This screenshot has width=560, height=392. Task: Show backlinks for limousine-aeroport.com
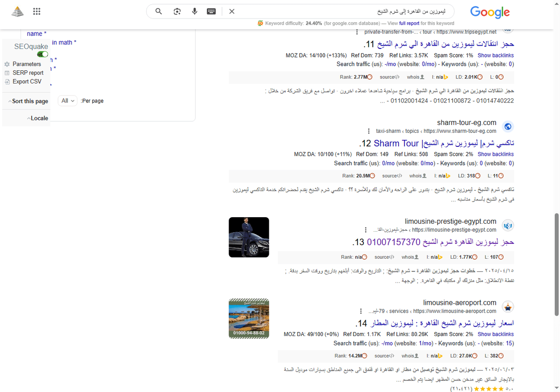(x=496, y=334)
